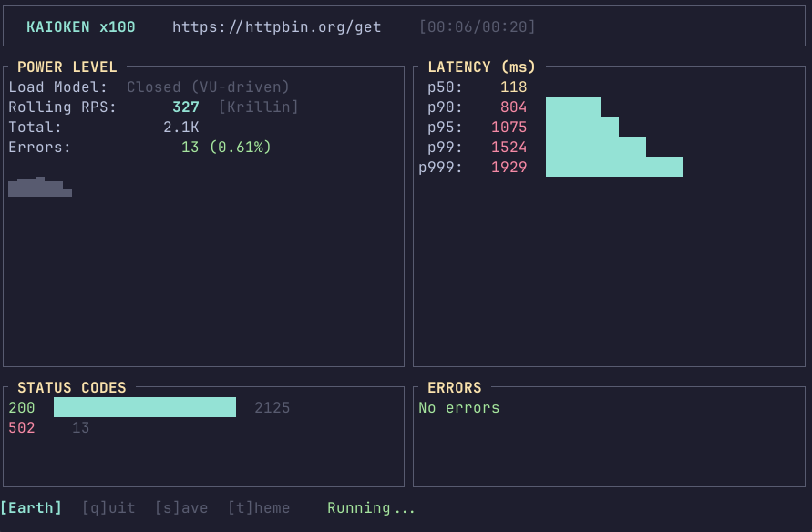This screenshot has width=812, height=532.
Task: Click the Load Model Closed (VU-driven) value
Action: pyautogui.click(x=208, y=87)
